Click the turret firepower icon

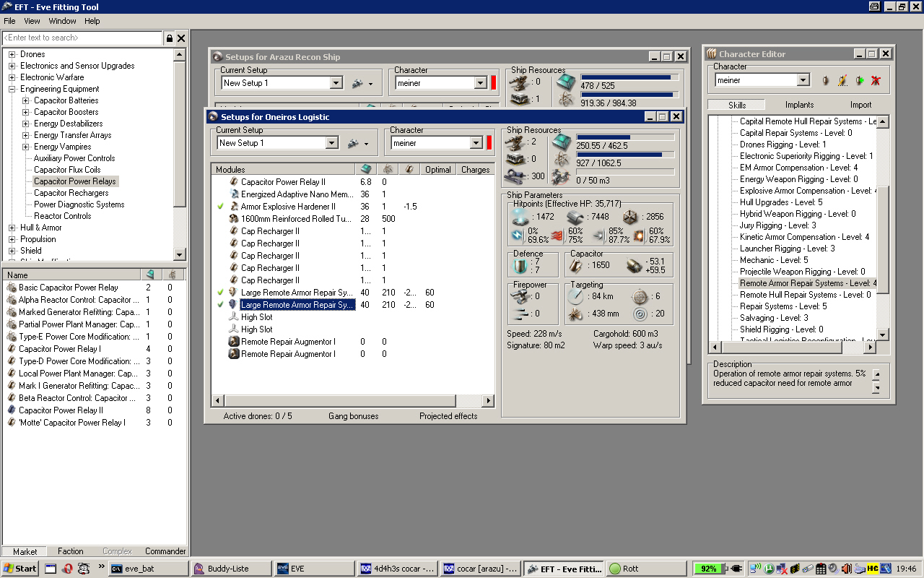point(520,296)
